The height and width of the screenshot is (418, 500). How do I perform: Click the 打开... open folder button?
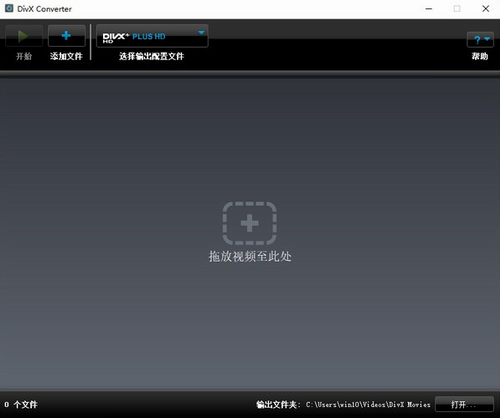[464, 405]
